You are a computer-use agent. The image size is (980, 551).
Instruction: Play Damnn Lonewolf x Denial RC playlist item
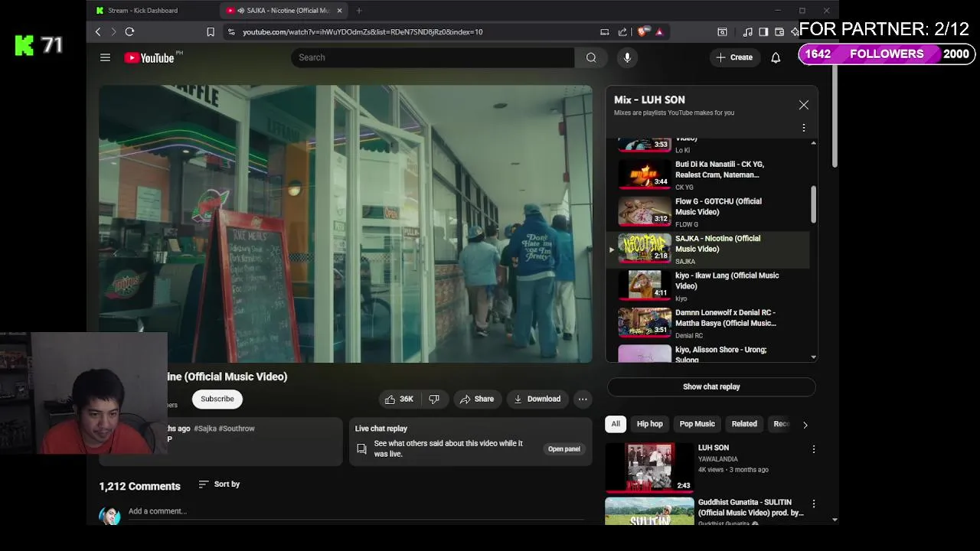pos(708,324)
